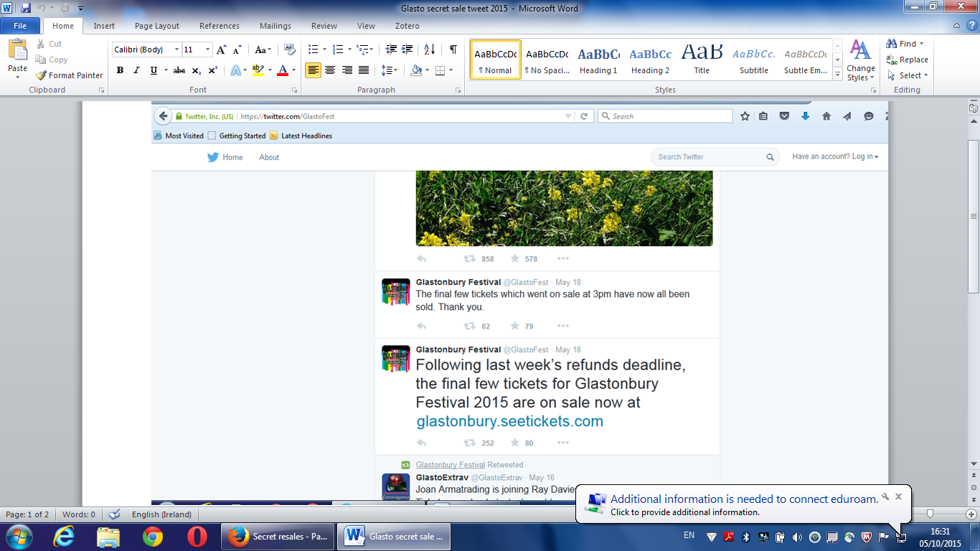
Task: Click the vertical scrollbar thumb
Action: click(974, 216)
